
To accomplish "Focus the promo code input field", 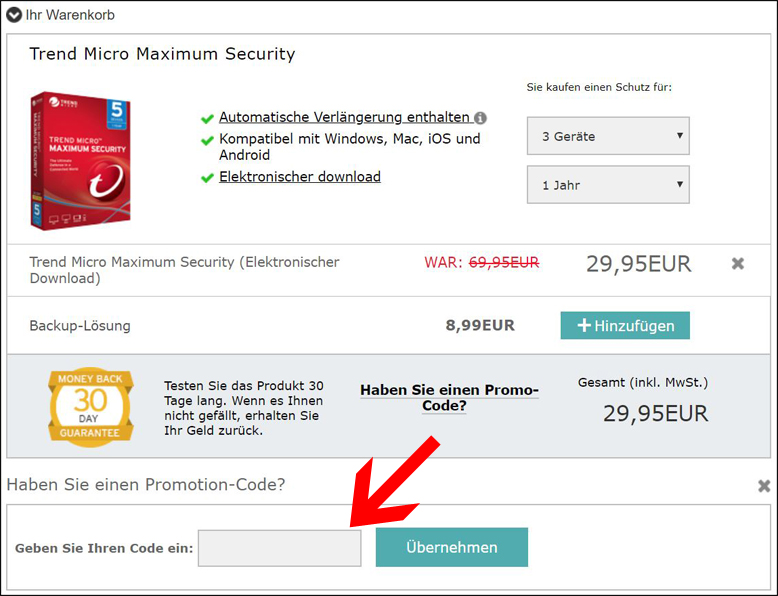I will (279, 548).
